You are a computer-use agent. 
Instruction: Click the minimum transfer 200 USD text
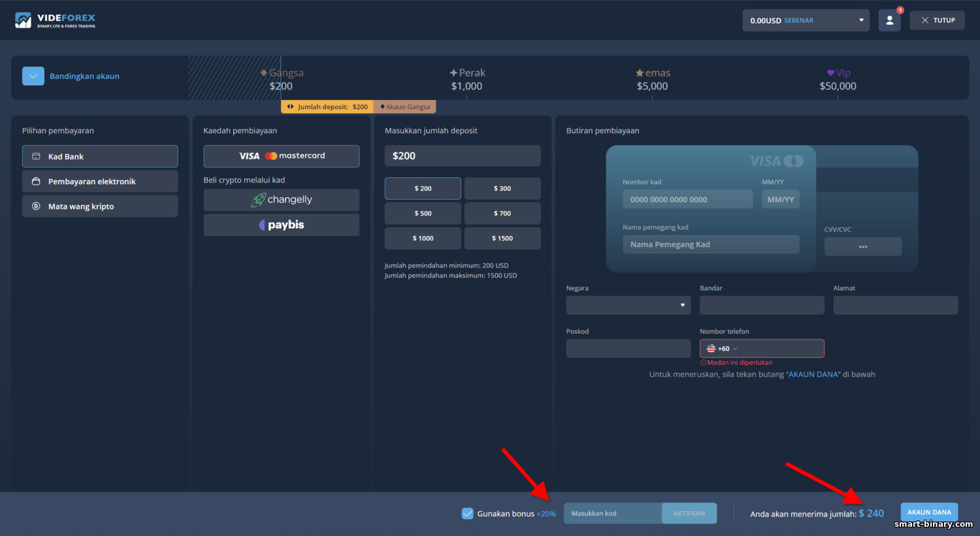click(x=446, y=265)
